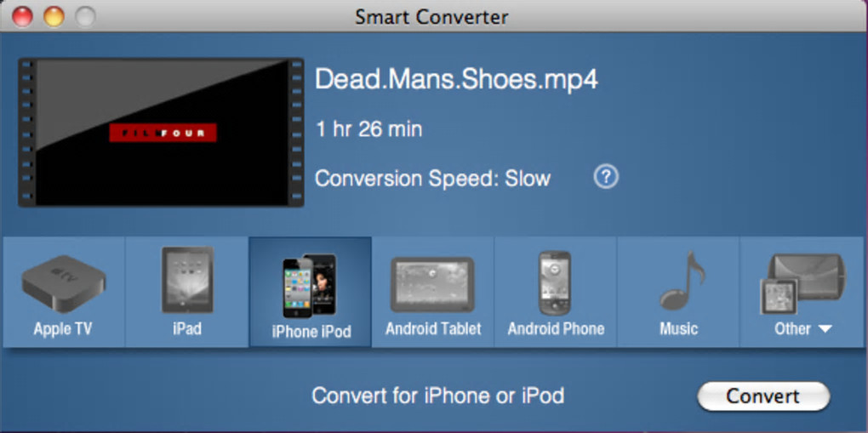This screenshot has width=868, height=433.
Task: Close the Smart Converter window
Action: pyautogui.click(x=23, y=17)
